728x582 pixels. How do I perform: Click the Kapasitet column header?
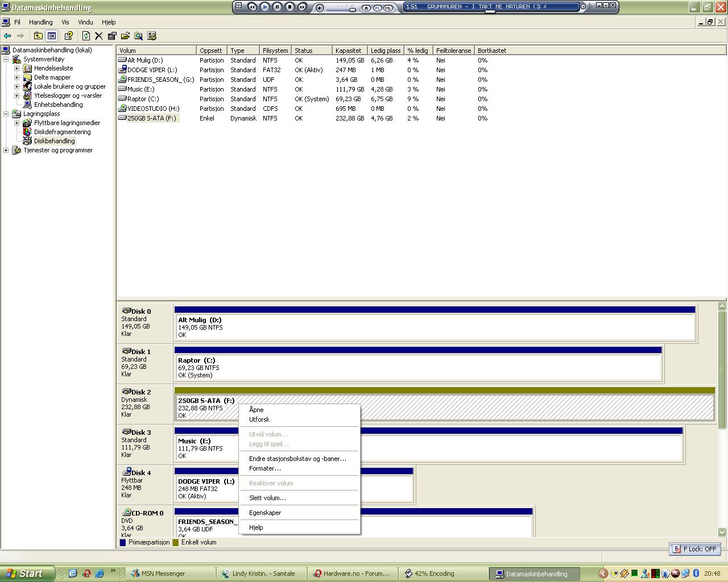pos(349,51)
